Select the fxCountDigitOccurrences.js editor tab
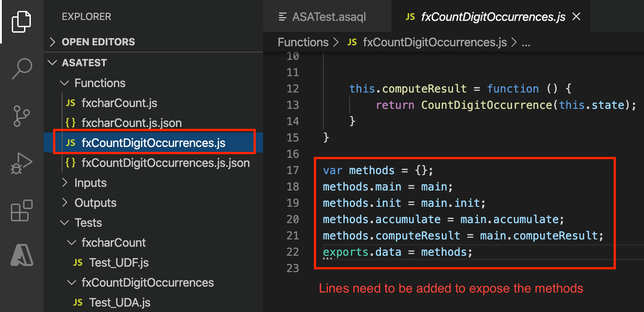Viewport: 644px width, 312px height. [x=493, y=17]
